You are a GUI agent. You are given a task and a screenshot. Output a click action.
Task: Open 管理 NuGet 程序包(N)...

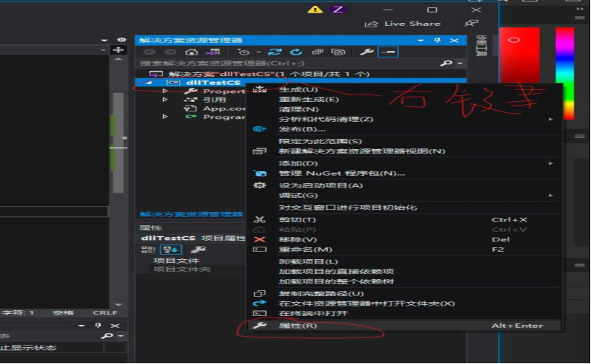point(405,174)
